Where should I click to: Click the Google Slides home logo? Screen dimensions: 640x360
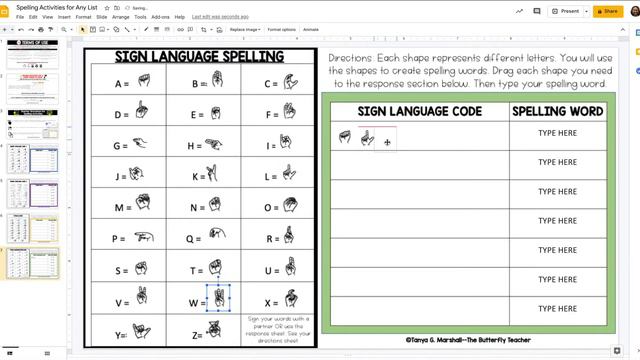click(4, 11)
